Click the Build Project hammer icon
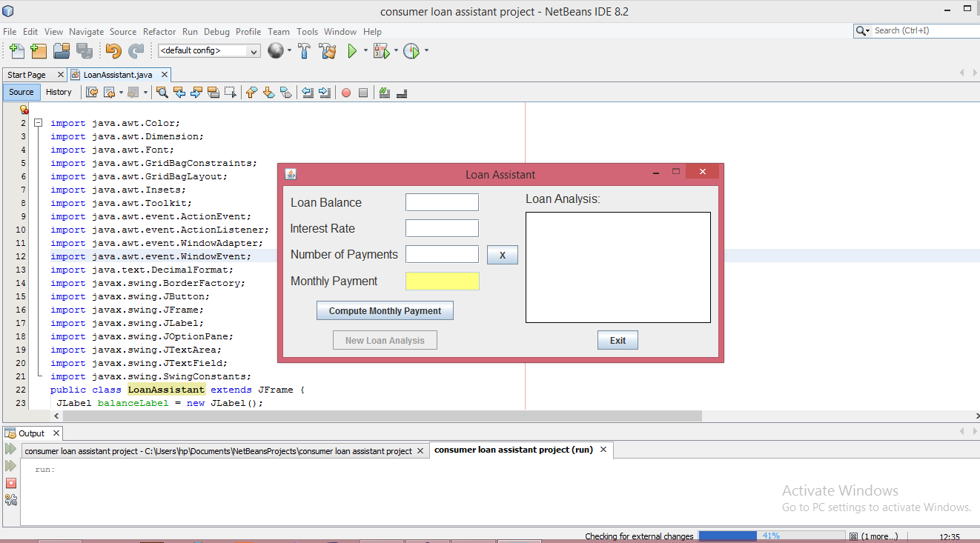This screenshot has height=543, width=980. 304,51
